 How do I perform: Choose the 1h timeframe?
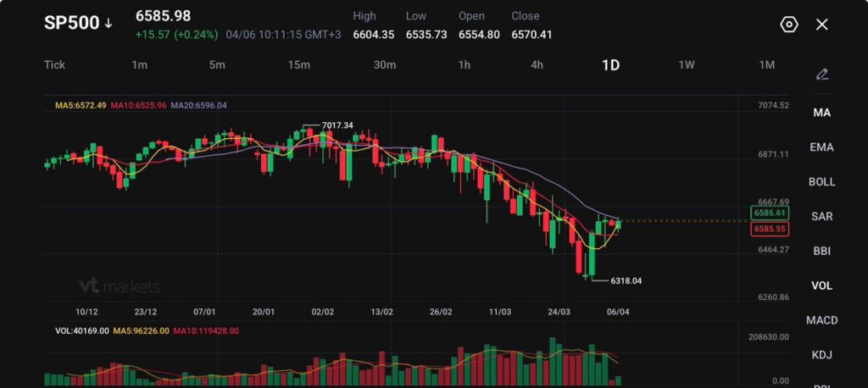(465, 65)
